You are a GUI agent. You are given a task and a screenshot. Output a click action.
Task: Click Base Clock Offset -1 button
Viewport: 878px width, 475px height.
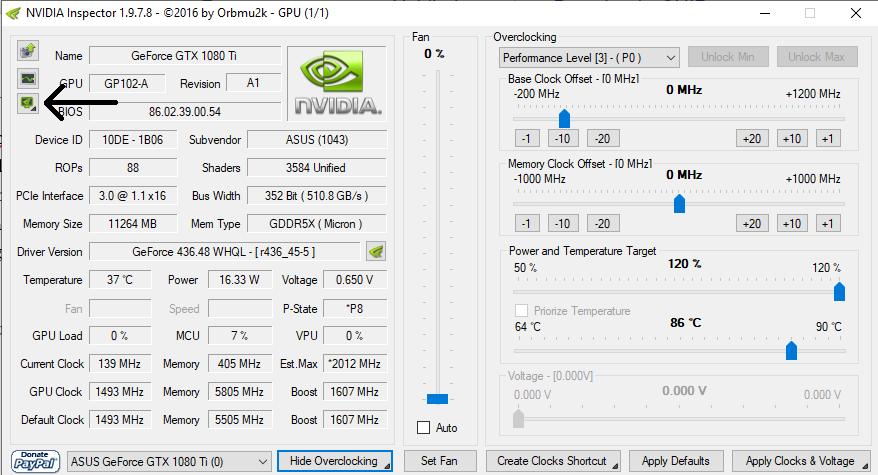[x=527, y=138]
